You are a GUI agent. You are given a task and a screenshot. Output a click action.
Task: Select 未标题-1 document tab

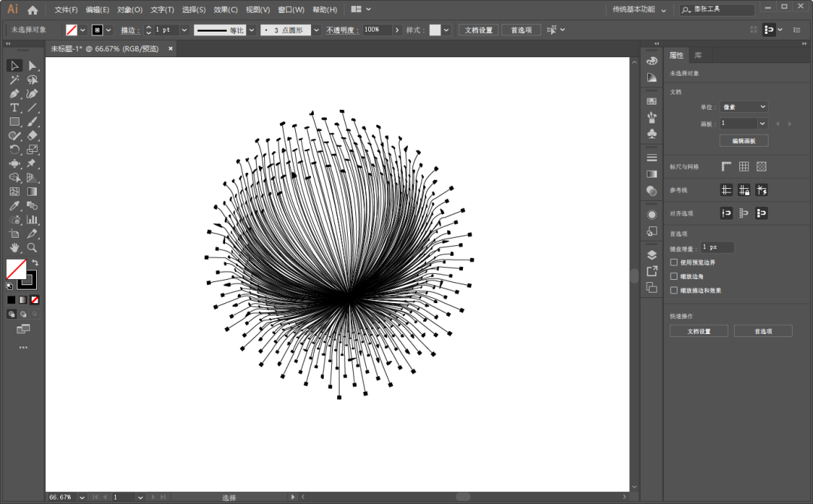tap(105, 49)
